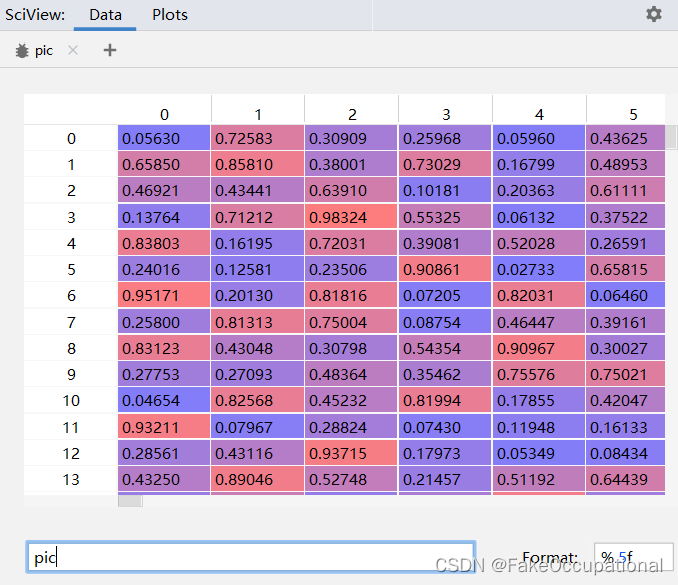This screenshot has width=678, height=585.
Task: Select cell containing 0.05630
Action: point(164,138)
